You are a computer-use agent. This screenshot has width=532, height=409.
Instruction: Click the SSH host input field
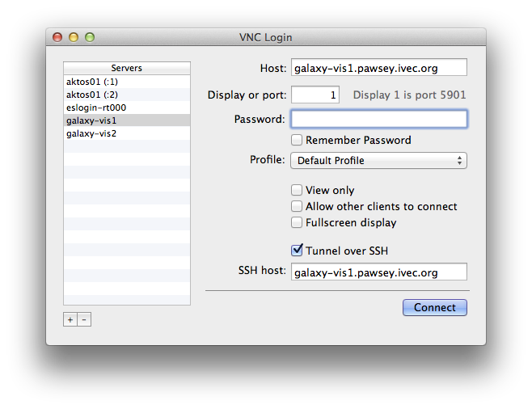pos(378,272)
